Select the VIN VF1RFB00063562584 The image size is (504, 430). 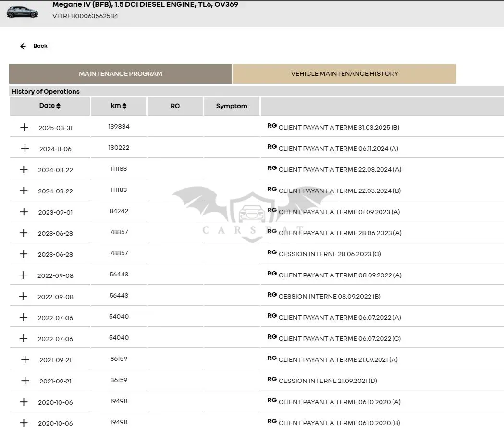coord(85,16)
